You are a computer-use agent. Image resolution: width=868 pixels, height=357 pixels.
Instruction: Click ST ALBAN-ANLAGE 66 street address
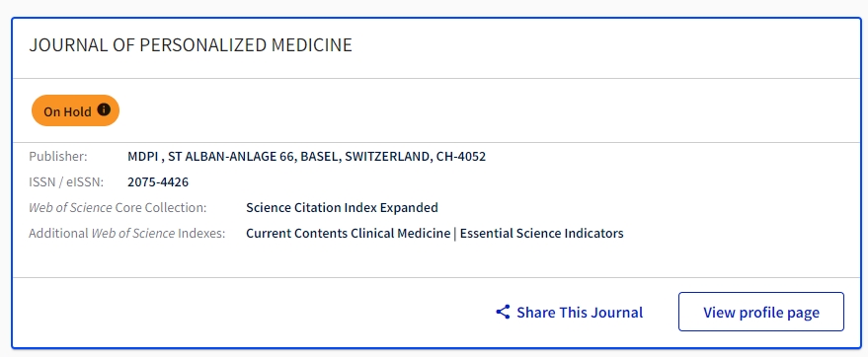pyautogui.click(x=232, y=157)
